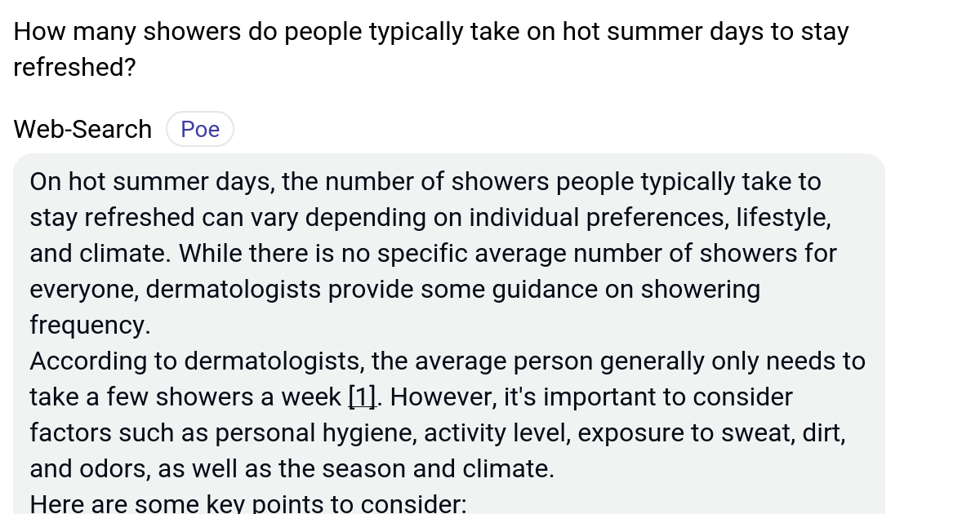Click the line starting 'According to dermatologists'
Image resolution: width=980 pixels, height=514 pixels.
pos(448,361)
